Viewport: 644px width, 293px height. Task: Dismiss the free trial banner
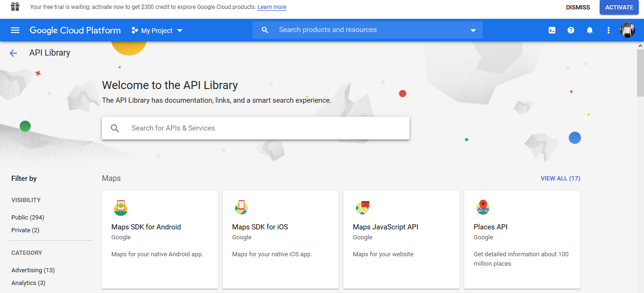coord(578,8)
